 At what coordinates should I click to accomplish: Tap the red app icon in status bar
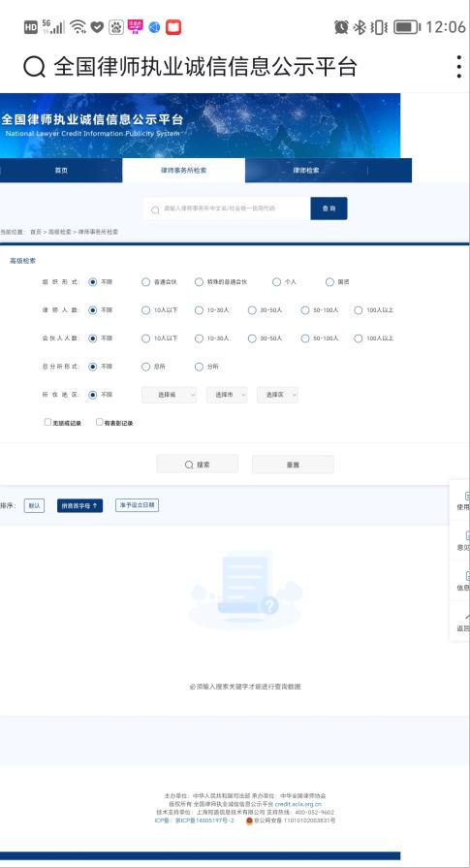(173, 26)
